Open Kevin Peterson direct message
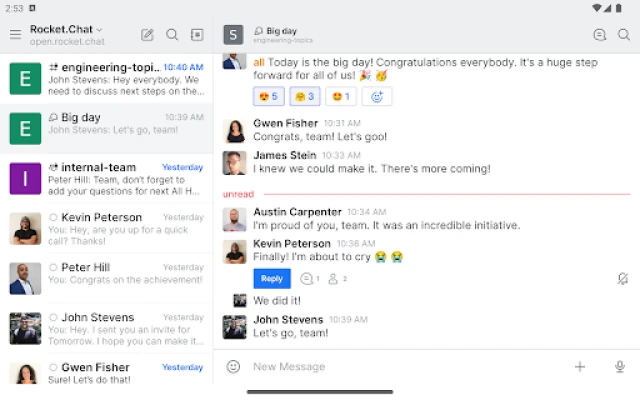The height and width of the screenshot is (400, 640). (107, 229)
